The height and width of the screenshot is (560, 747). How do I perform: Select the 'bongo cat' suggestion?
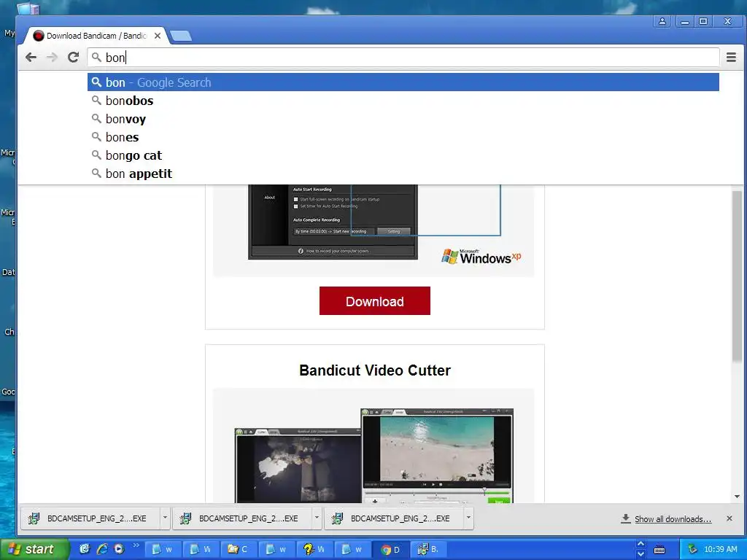[x=403, y=155]
